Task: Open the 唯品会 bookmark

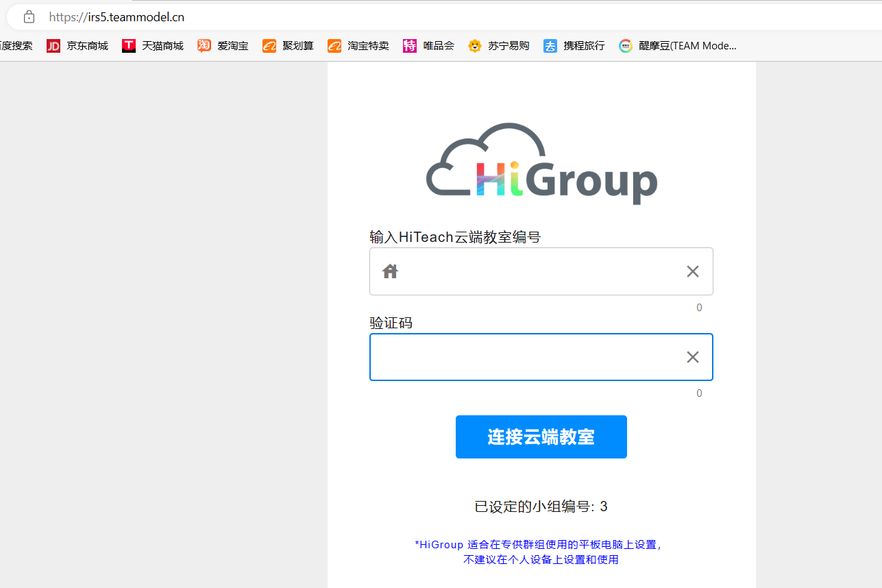Action: coord(429,46)
